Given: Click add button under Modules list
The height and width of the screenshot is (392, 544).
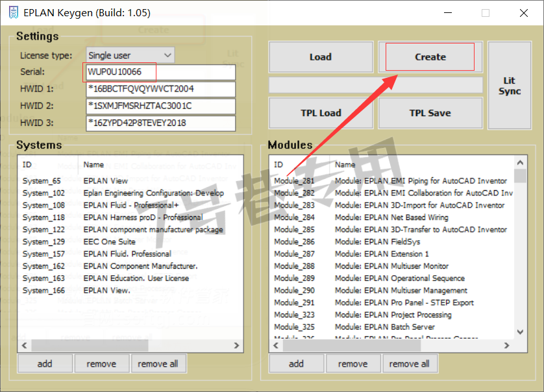Looking at the screenshot, I should 296,363.
